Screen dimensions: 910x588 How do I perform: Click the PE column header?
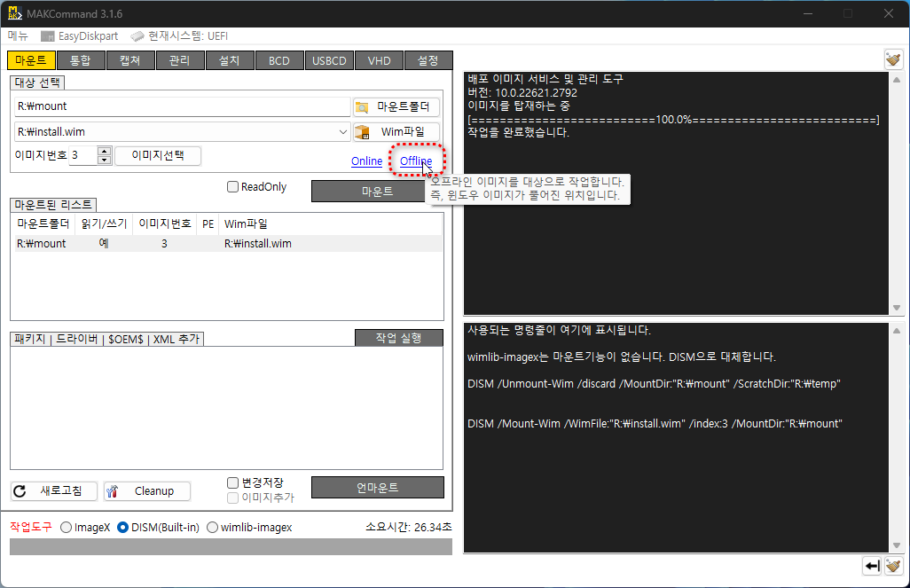pyautogui.click(x=208, y=224)
